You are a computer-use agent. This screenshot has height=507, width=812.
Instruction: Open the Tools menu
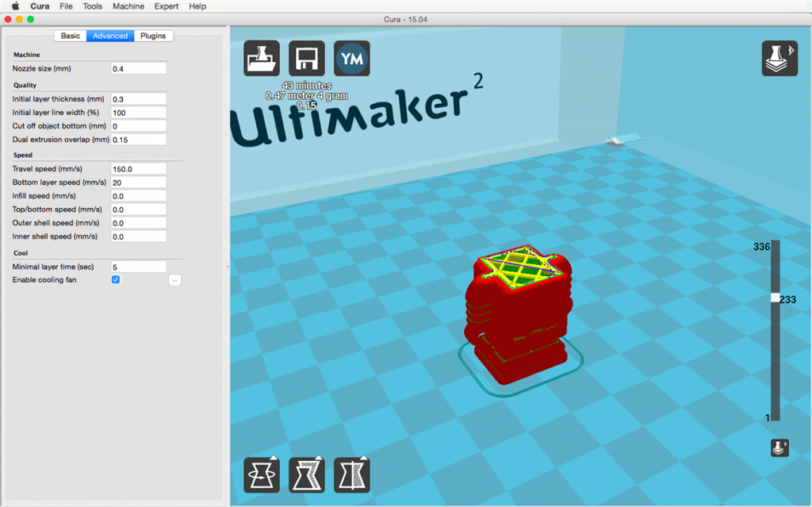[92, 6]
